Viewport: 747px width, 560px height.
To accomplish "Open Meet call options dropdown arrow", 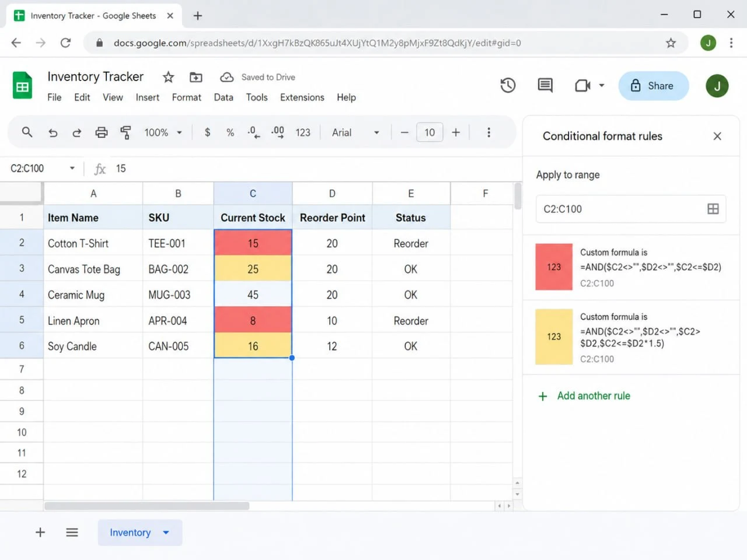I will 602,86.
